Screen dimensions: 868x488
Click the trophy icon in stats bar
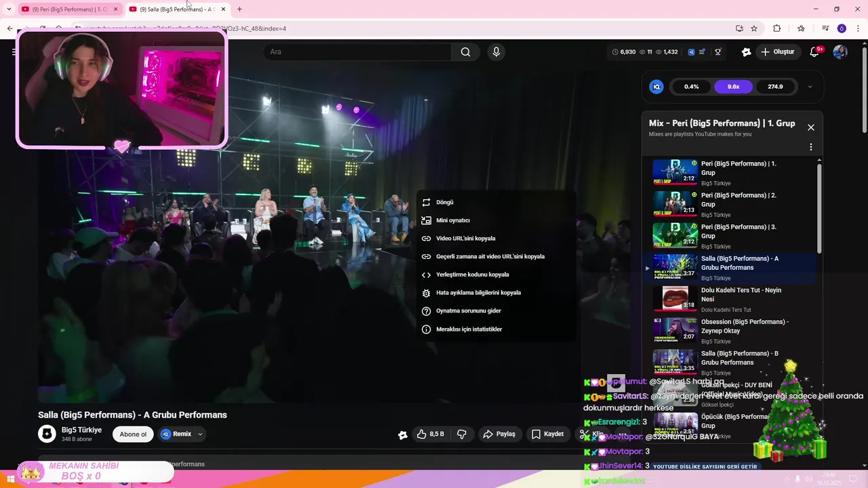718,52
